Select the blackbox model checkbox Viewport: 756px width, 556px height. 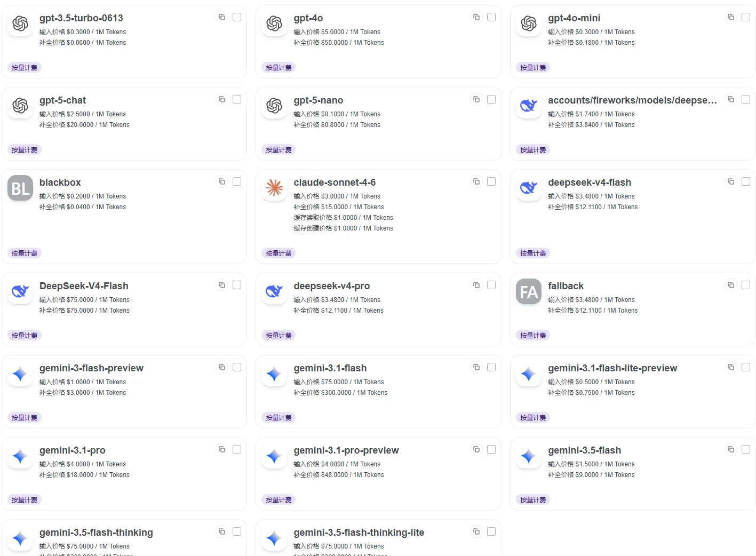point(237,181)
